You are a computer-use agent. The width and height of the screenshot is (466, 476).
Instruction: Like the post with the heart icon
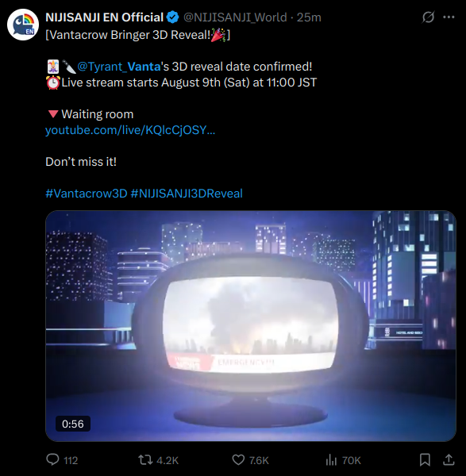coord(238,460)
